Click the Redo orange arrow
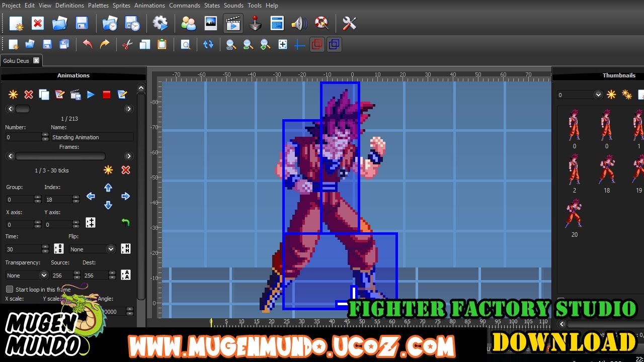 [x=105, y=44]
